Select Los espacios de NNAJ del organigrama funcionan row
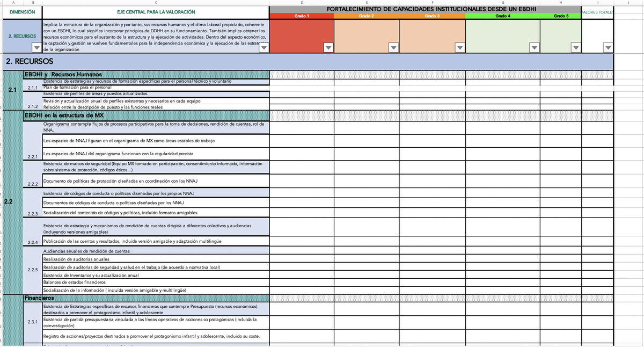The image size is (644, 347). point(156,154)
